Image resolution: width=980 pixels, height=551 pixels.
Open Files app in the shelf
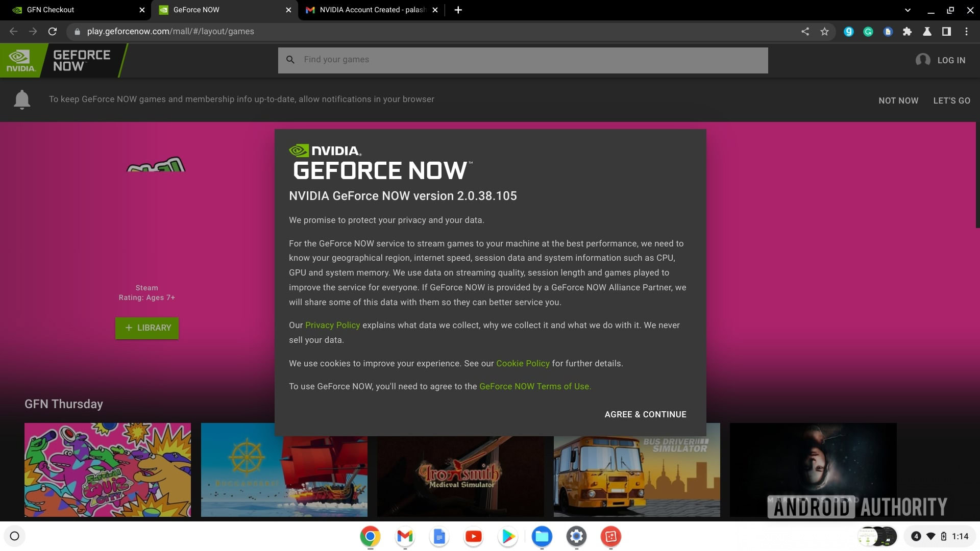click(542, 536)
